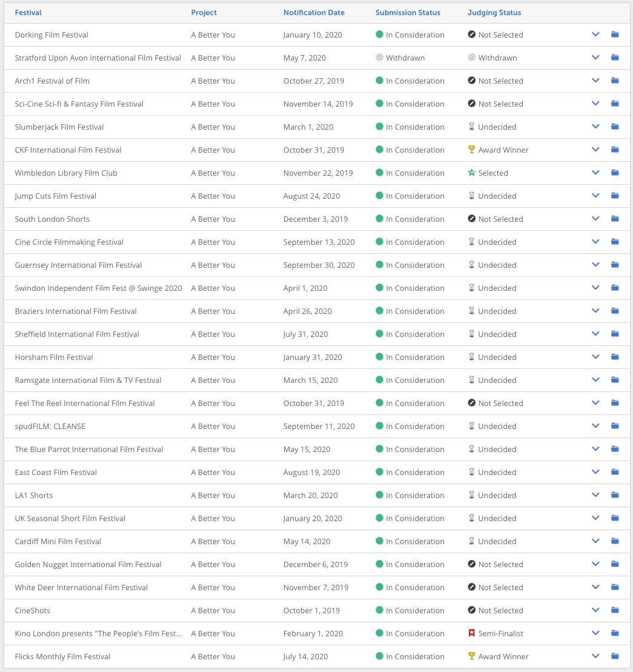Open the folder icon for CKF International Film Festival
The image size is (633, 672).
[x=615, y=150]
